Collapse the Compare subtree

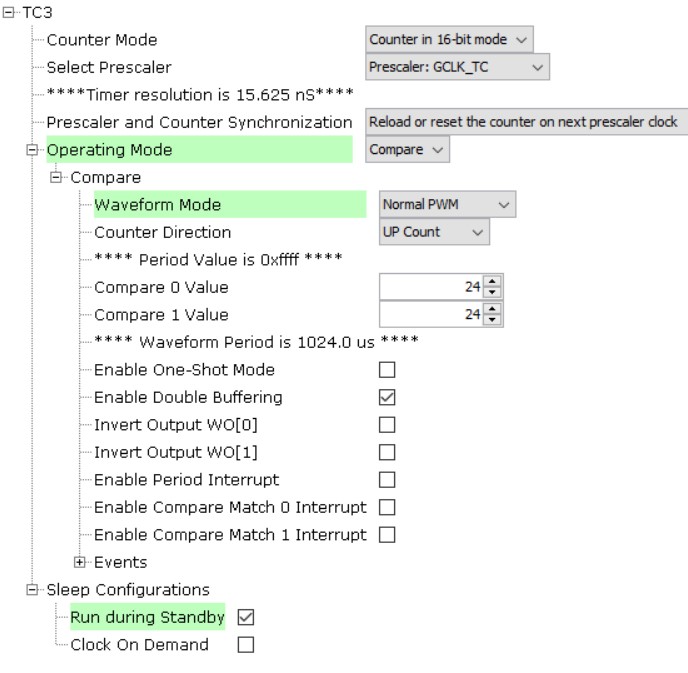pyautogui.click(x=56, y=178)
